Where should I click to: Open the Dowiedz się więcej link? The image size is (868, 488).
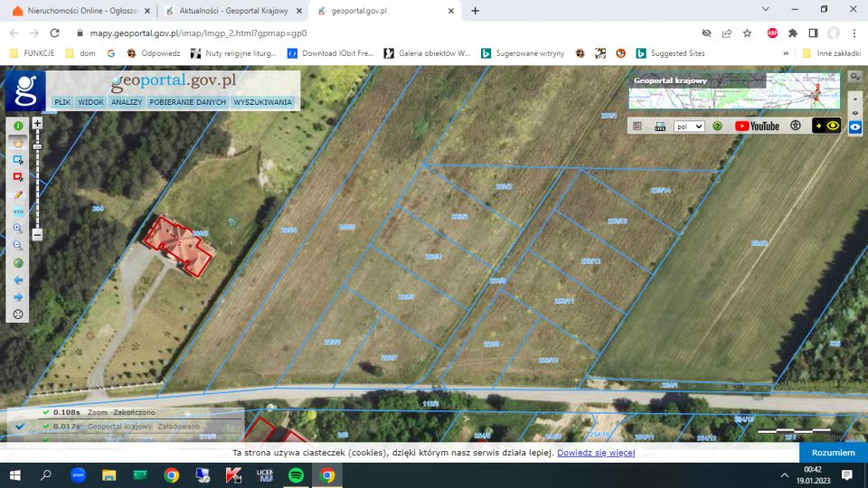pos(596,453)
